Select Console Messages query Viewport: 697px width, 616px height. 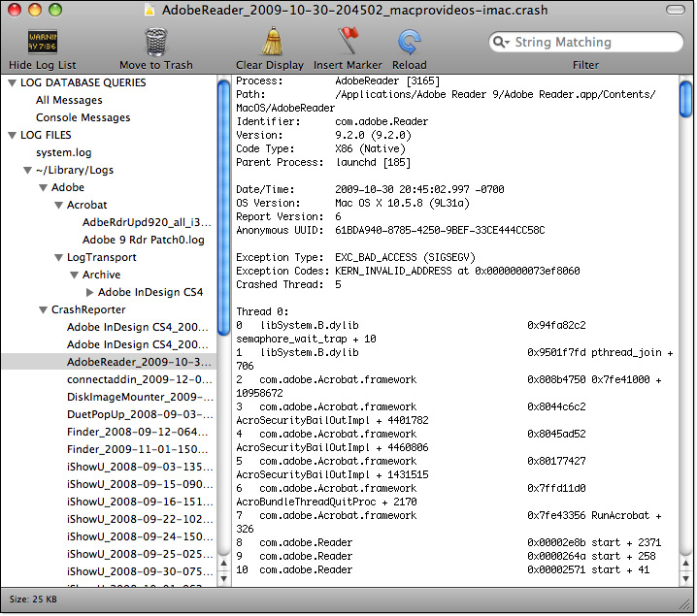coord(83,118)
